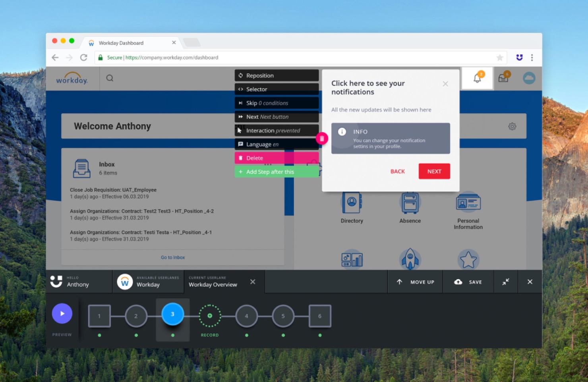The width and height of the screenshot is (588, 382).
Task: Open the Chrome three-dot menu
Action: click(532, 58)
